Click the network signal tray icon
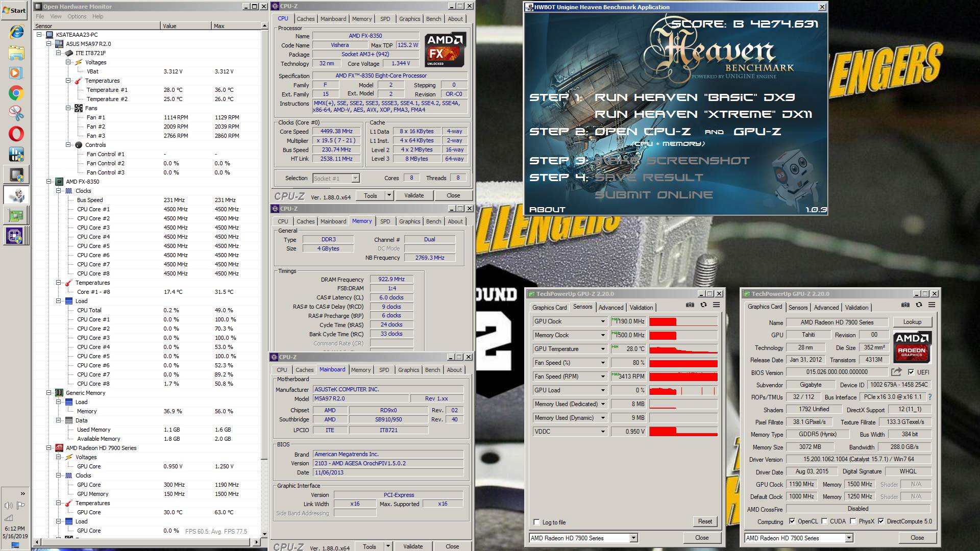This screenshot has height=551, width=980. (x=9, y=518)
